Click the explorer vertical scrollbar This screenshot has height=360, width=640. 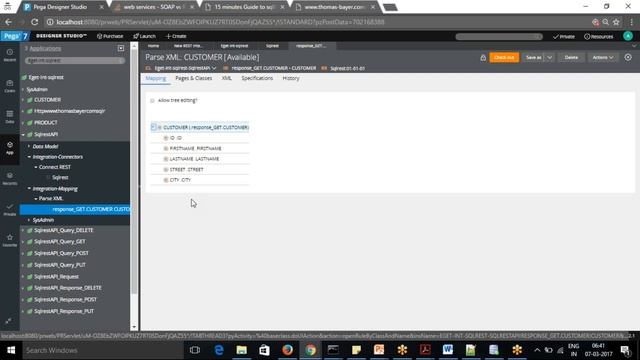(x=134, y=185)
